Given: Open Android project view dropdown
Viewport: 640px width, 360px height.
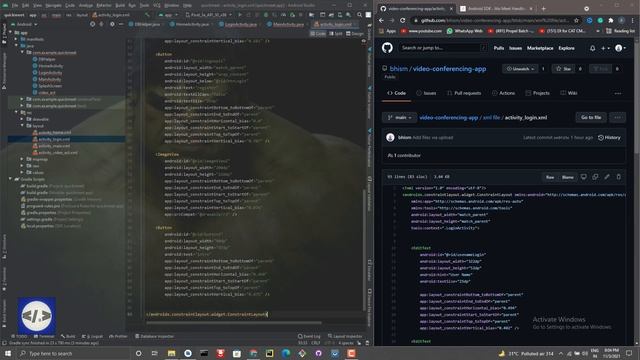Looking at the screenshot, I should click(24, 24).
